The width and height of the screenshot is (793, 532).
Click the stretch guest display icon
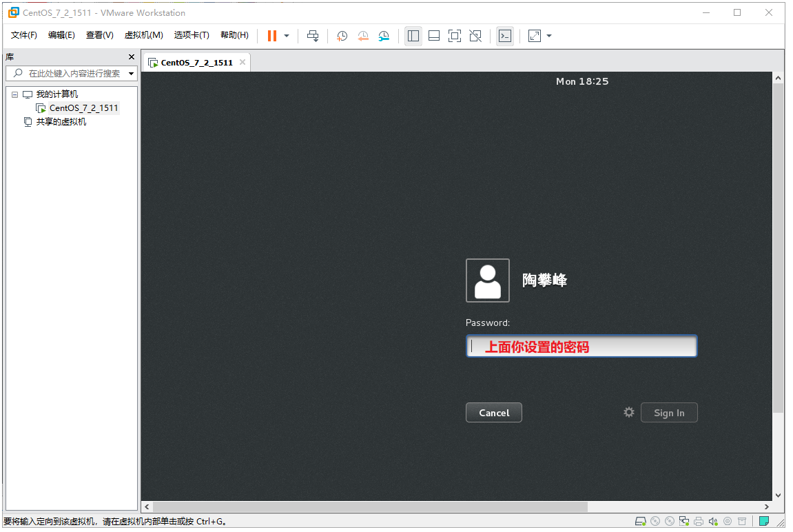[535, 36]
